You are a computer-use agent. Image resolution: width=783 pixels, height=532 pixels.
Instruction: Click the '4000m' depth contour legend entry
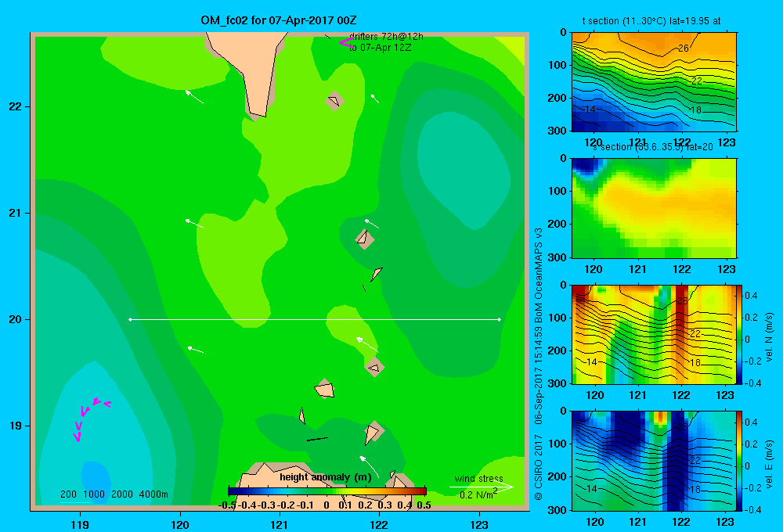153,494
